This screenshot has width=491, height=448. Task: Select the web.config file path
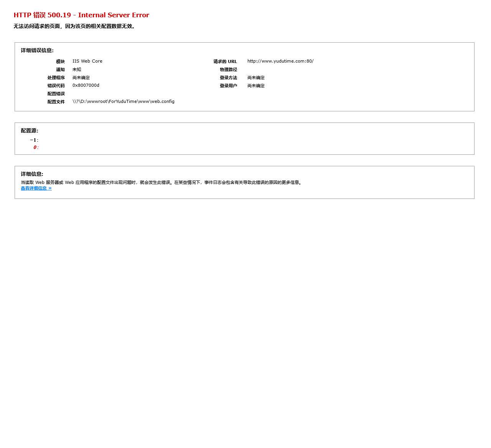124,101
